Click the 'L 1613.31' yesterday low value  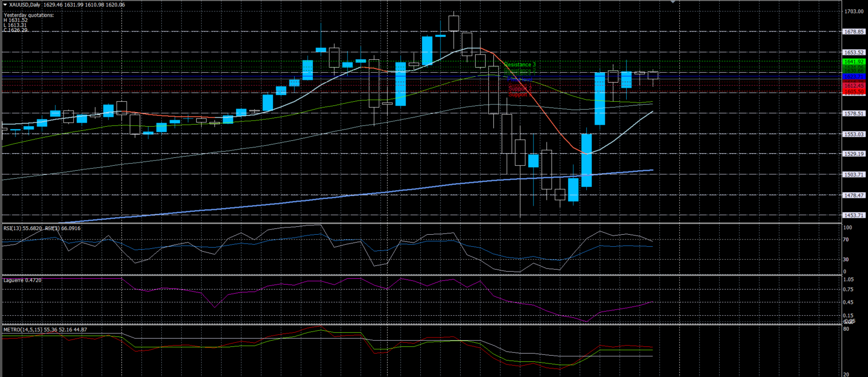(x=15, y=25)
